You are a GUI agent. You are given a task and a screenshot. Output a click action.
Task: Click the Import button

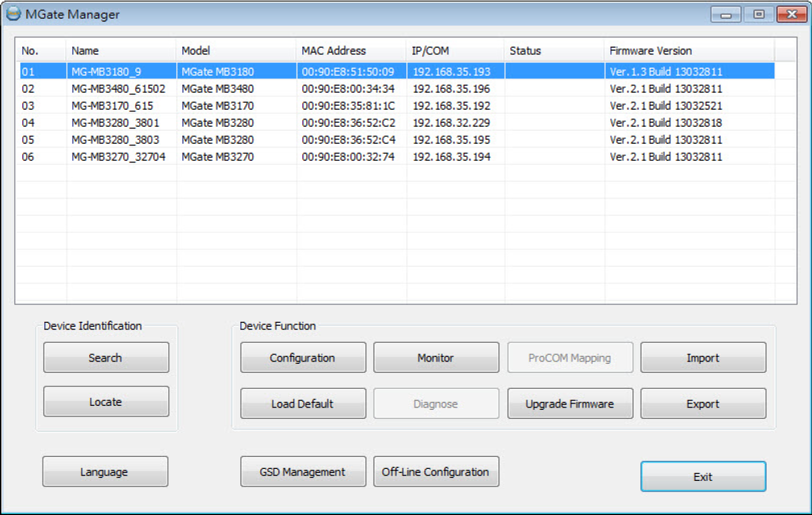[x=703, y=358]
